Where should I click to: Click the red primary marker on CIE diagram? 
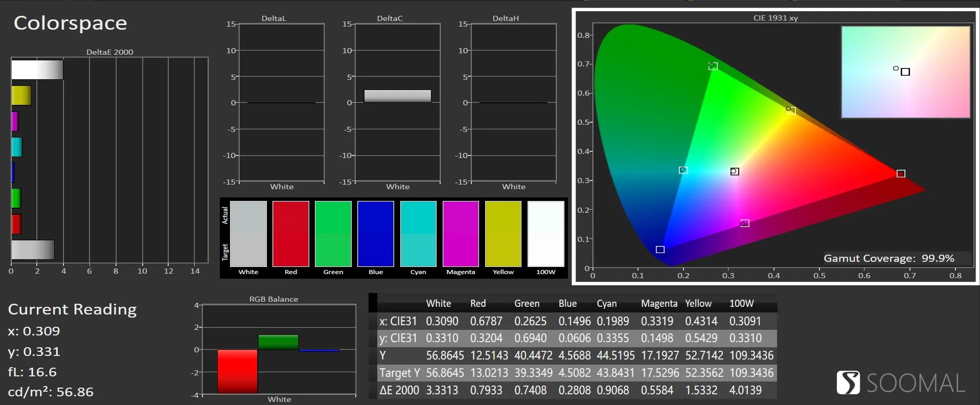click(901, 174)
